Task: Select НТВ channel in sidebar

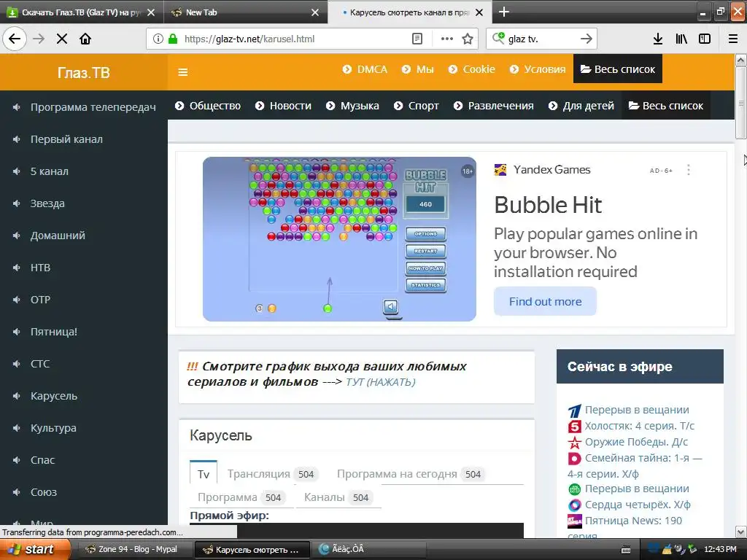Action: [84, 268]
